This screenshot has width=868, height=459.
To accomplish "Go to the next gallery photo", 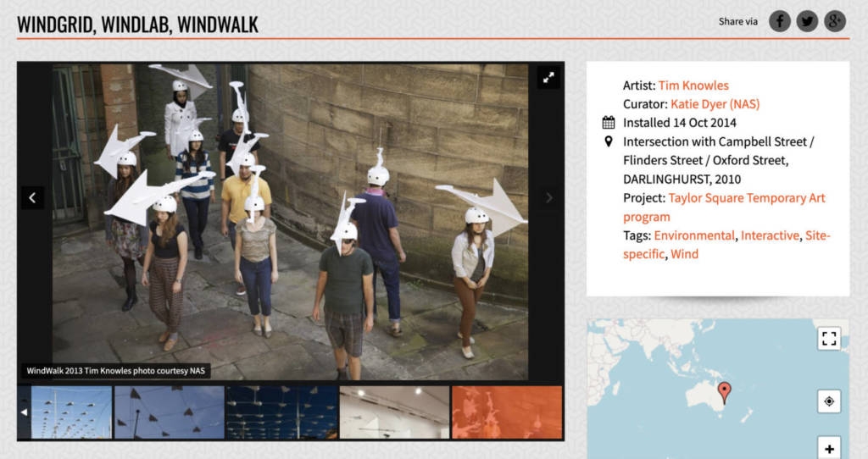I will (x=548, y=197).
